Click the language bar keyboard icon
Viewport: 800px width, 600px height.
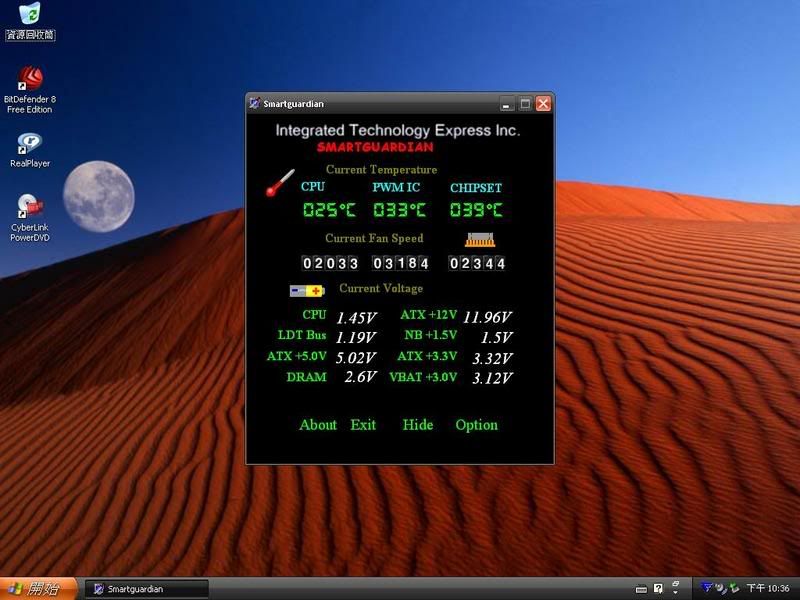coord(641,589)
